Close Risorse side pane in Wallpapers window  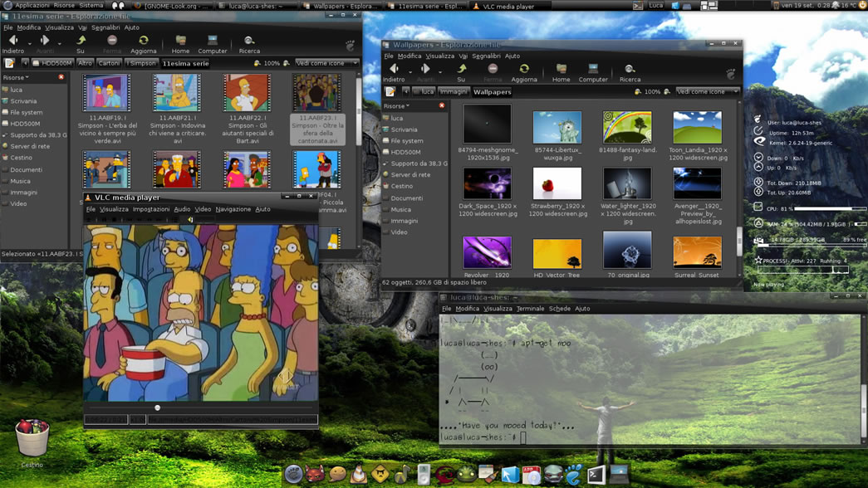[x=442, y=105]
